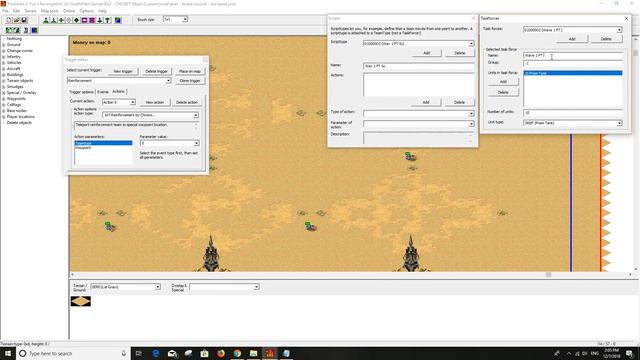
Task: Click the Delete trigger button
Action: coord(156,71)
